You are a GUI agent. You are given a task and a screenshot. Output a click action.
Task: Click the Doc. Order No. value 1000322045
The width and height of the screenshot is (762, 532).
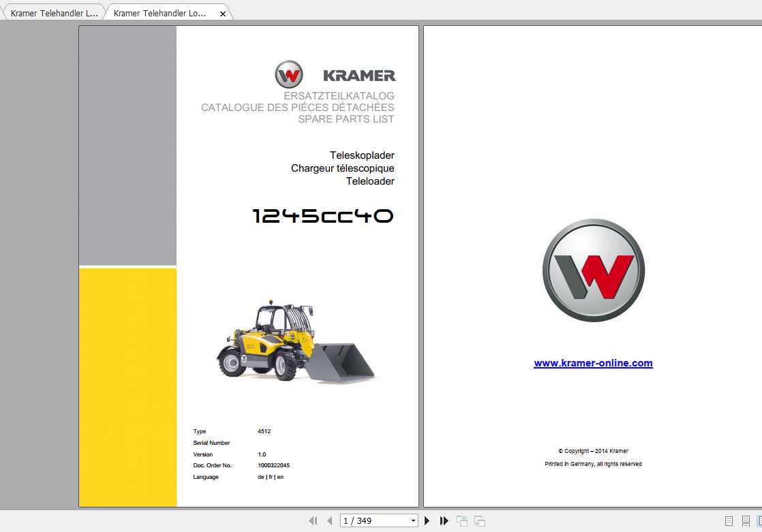tap(273, 465)
